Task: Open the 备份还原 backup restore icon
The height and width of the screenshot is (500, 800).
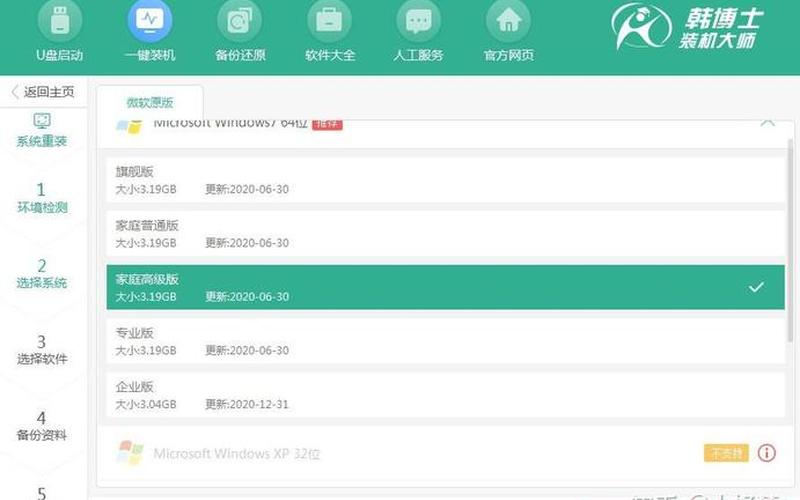Action: [x=240, y=21]
